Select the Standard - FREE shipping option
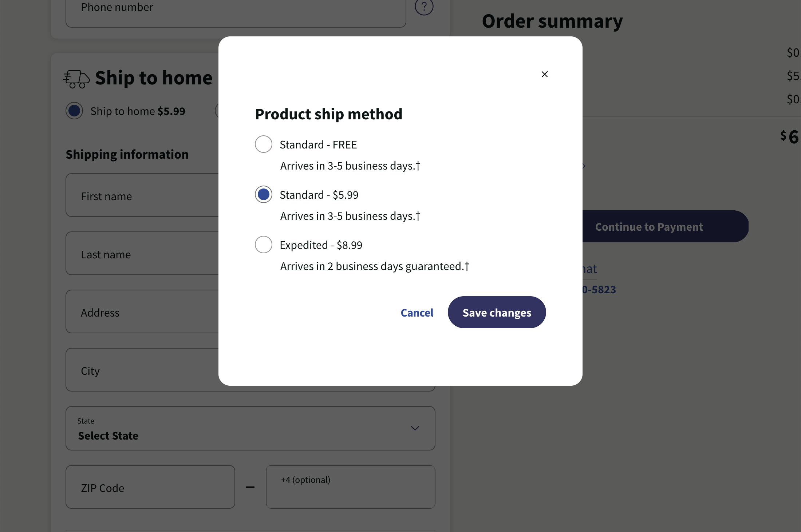The image size is (801, 532). point(263,144)
